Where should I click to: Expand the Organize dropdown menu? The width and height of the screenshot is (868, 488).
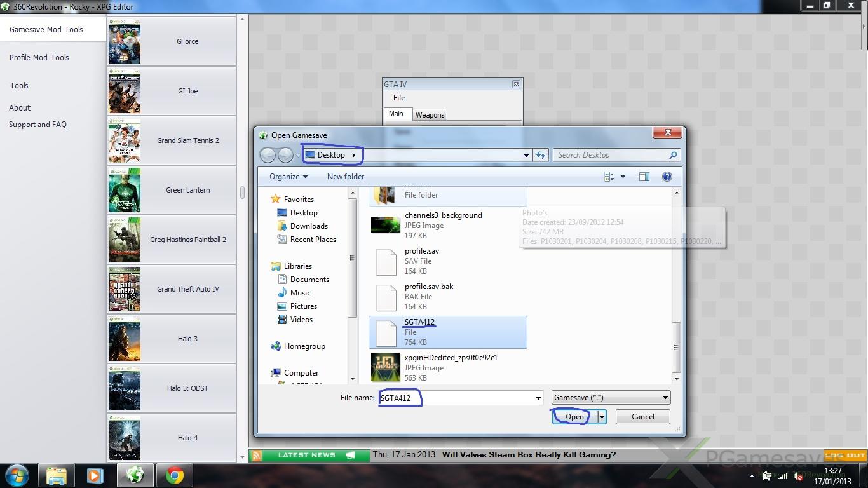288,177
